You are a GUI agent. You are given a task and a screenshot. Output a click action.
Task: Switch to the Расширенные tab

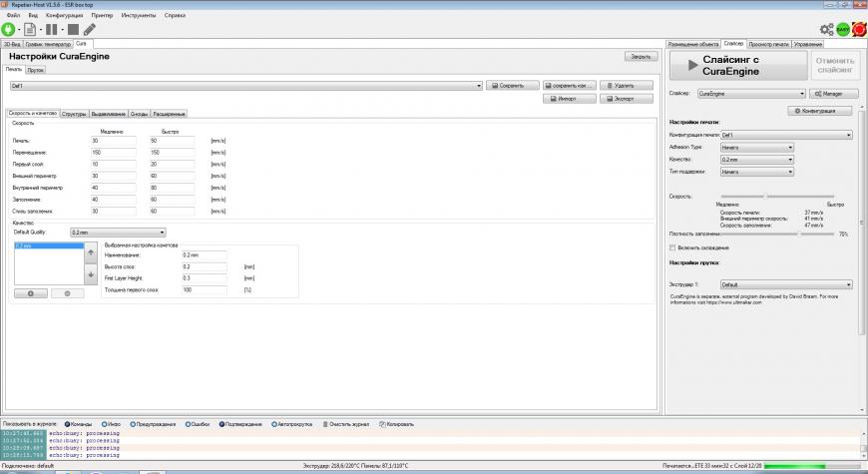click(169, 114)
